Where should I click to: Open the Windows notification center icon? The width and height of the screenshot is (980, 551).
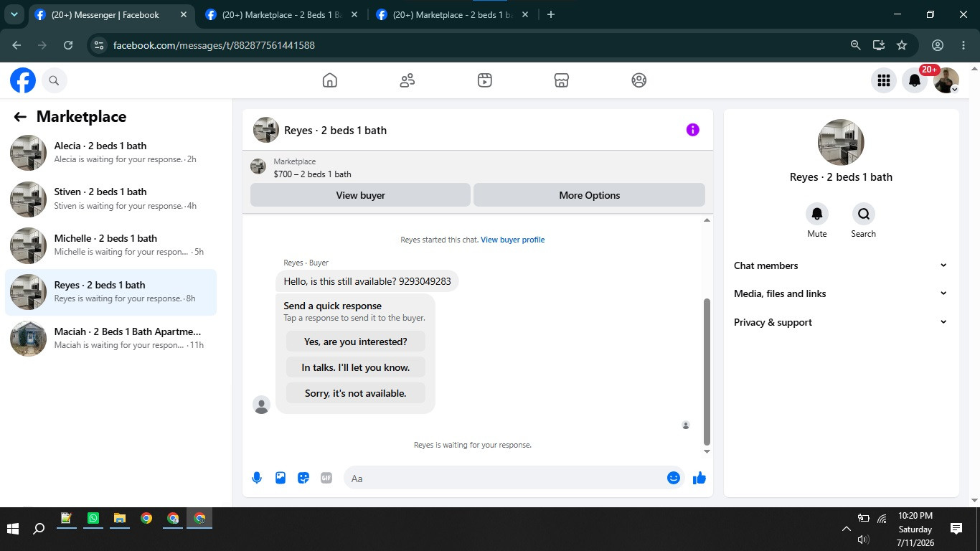click(956, 529)
